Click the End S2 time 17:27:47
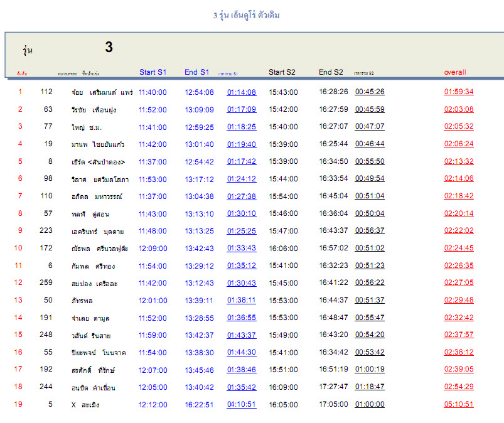Screen dimensions: 504x423 333,387
